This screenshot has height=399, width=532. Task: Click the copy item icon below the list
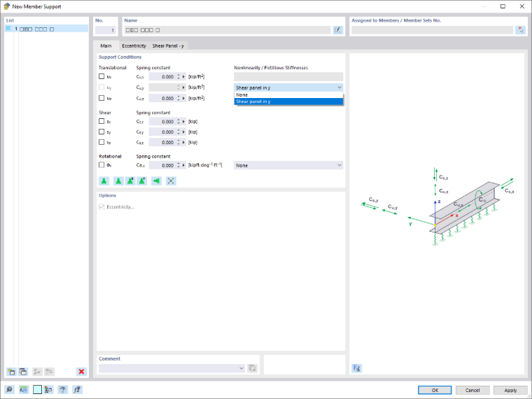23,372
